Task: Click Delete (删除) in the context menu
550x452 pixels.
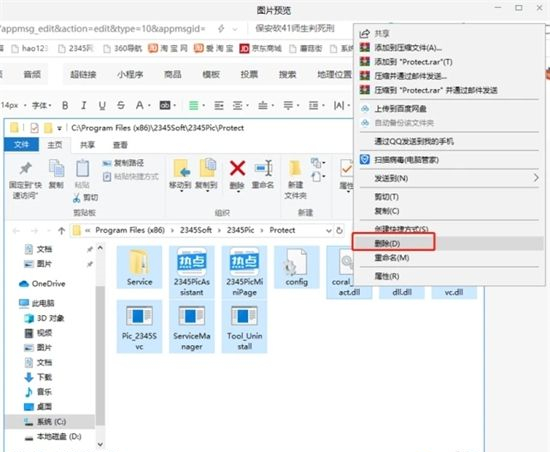Action: point(448,243)
